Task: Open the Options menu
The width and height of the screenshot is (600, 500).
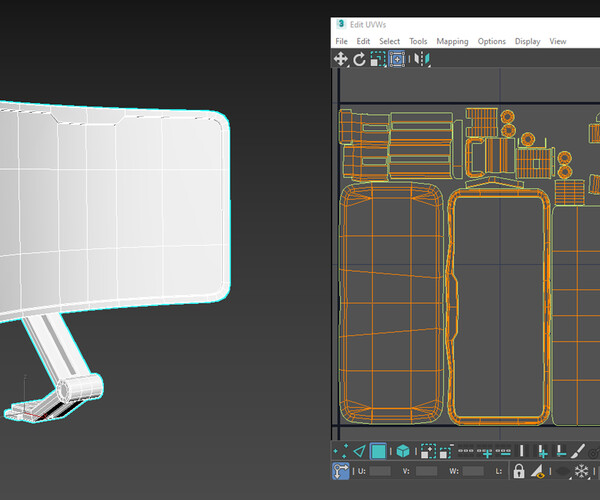Action: (491, 41)
